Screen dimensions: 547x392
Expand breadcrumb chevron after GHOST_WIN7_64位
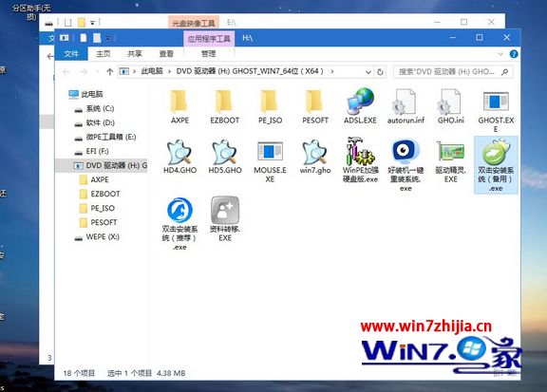(332, 71)
